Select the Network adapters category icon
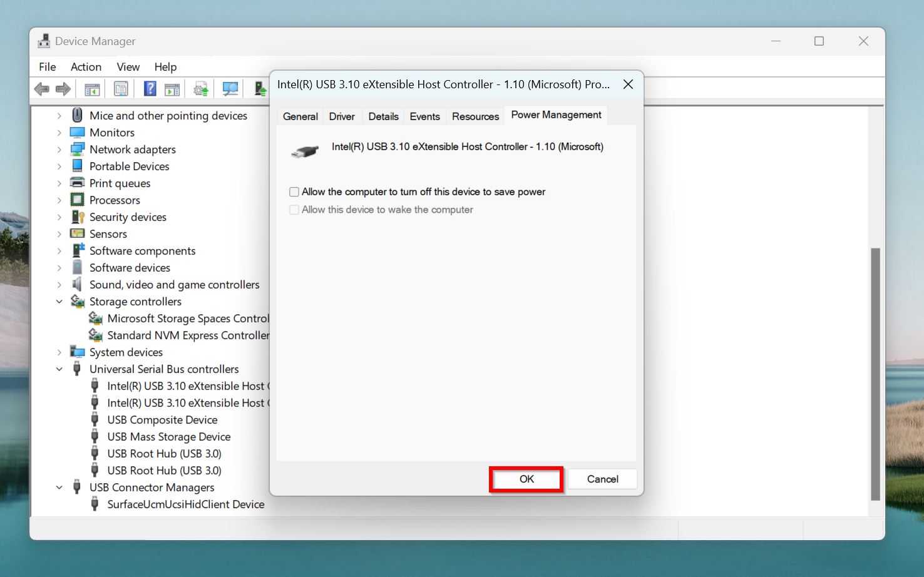Screen dimensions: 924x577 coord(78,149)
